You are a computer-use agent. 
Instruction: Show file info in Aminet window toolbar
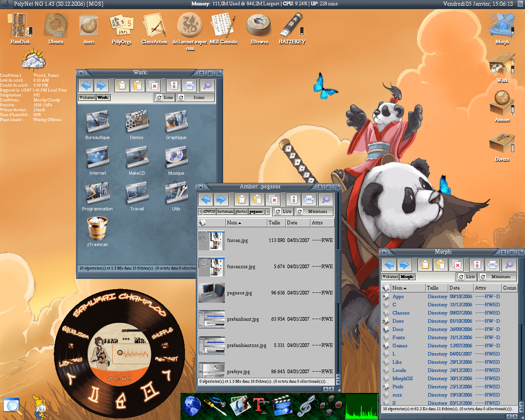pos(294,200)
